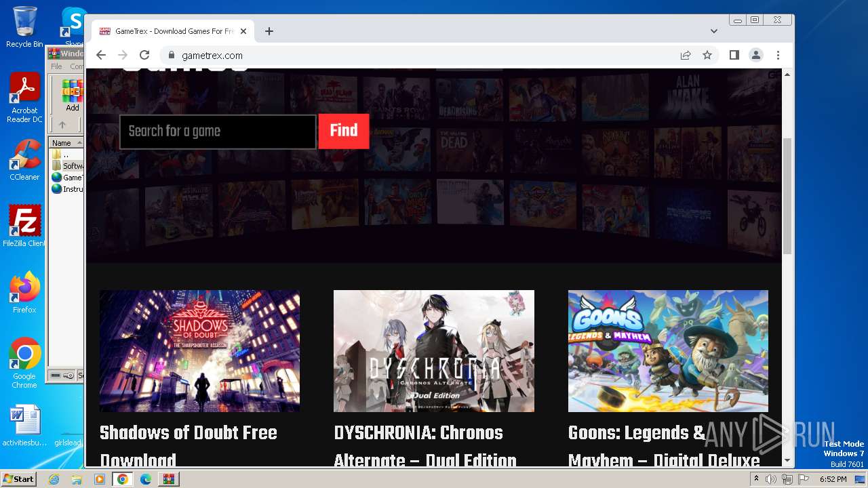Close the GameTrex tab
Image resolution: width=868 pixels, height=488 pixels.
point(243,31)
